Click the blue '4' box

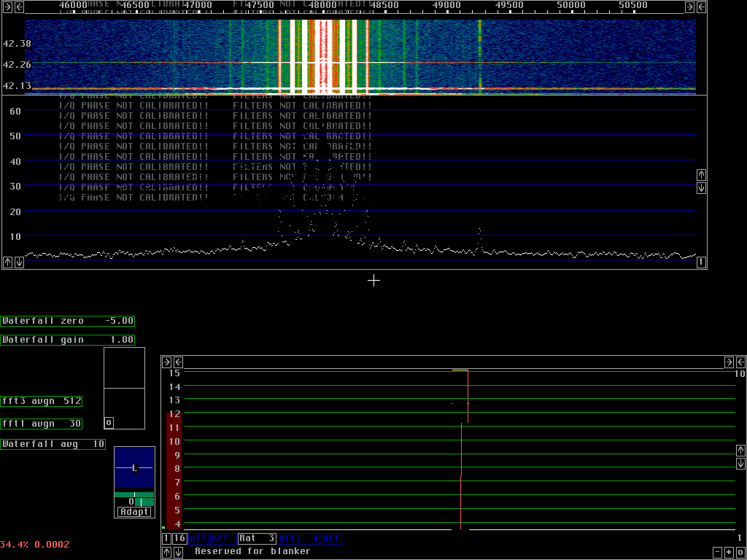(x=309, y=539)
